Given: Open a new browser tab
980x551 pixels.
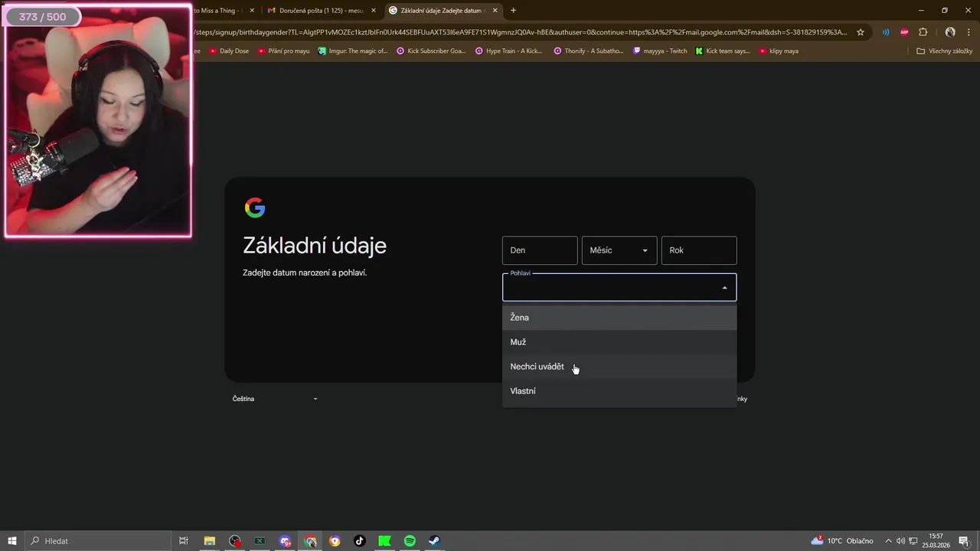Looking at the screenshot, I should 513,11.
